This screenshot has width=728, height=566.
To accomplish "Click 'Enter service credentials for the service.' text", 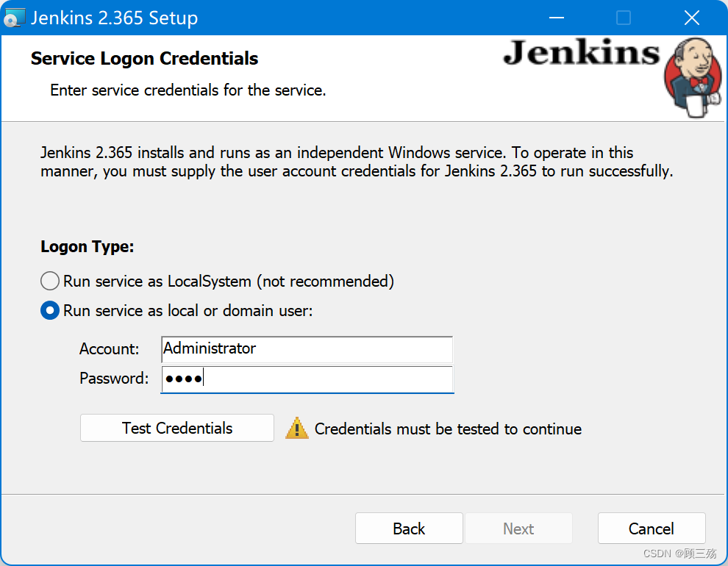I will tap(188, 90).
